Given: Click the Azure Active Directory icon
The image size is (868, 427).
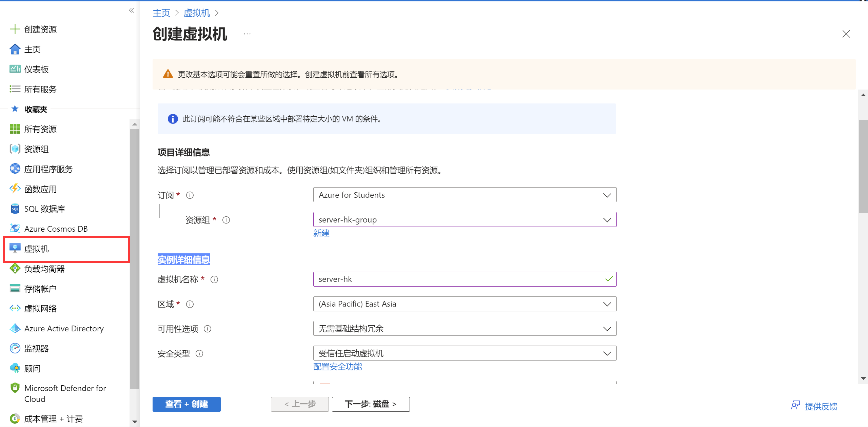Looking at the screenshot, I should coord(15,329).
